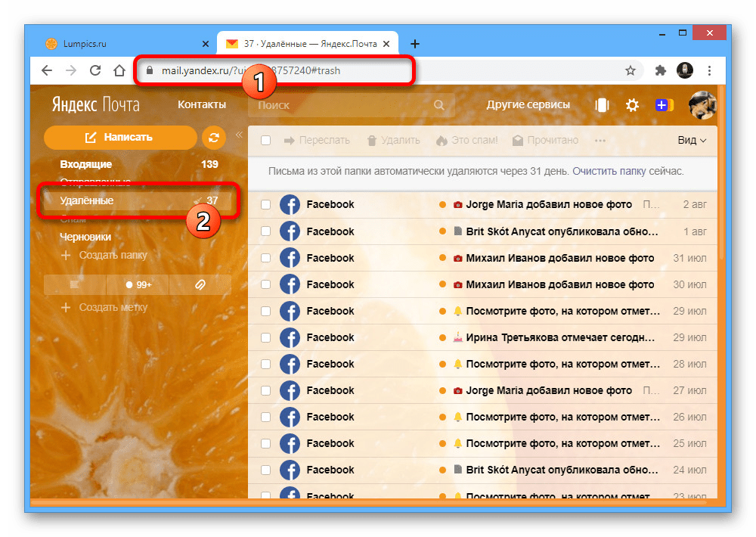Click the refresh mail icon beside Написать
Viewport: 756px width, 537px height.
(x=212, y=138)
